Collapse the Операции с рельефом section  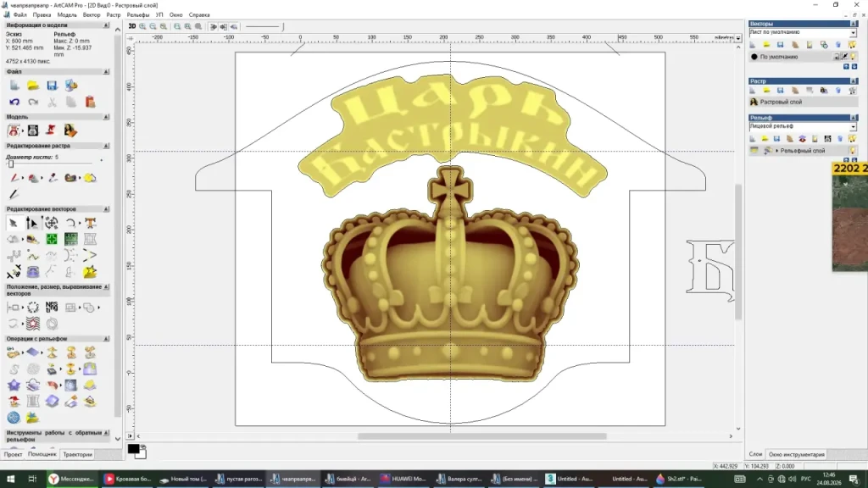[106, 339]
